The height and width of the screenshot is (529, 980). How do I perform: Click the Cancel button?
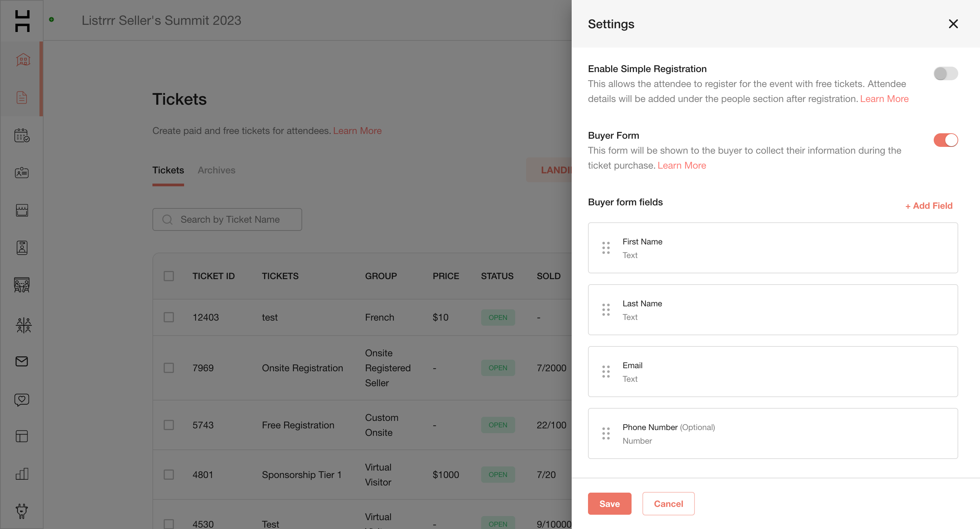(x=668, y=504)
